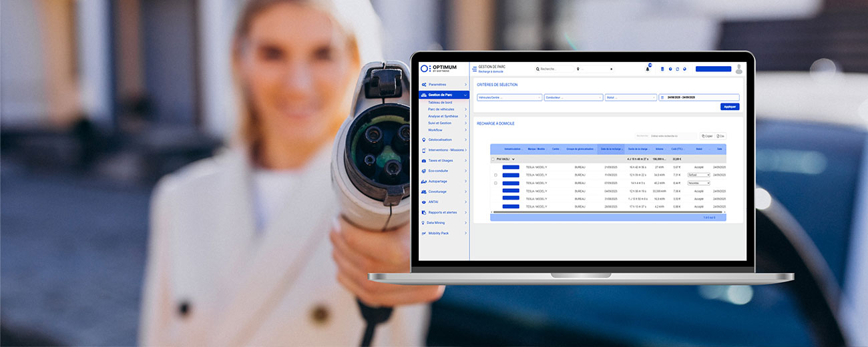The width and height of the screenshot is (868, 347).
Task: Click the Eco-conduite icon
Action: [x=424, y=171]
